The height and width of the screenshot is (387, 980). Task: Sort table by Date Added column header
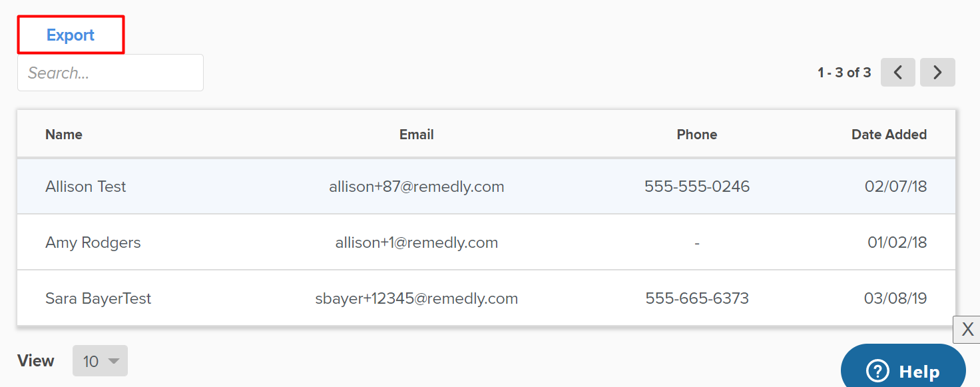coord(889,135)
